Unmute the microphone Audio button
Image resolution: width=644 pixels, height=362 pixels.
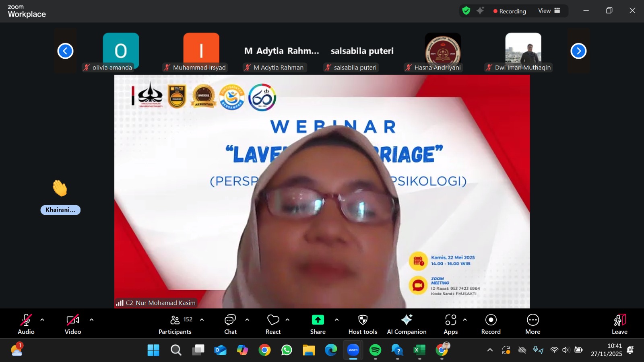coord(26,324)
